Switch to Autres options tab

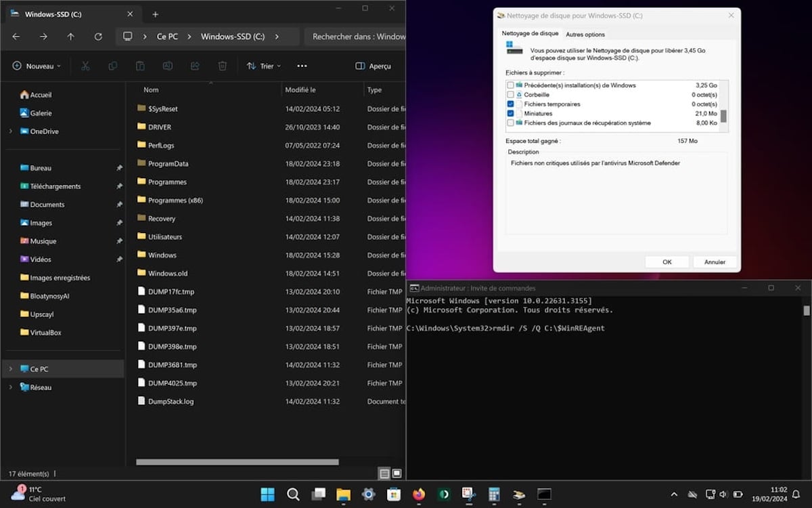point(585,35)
